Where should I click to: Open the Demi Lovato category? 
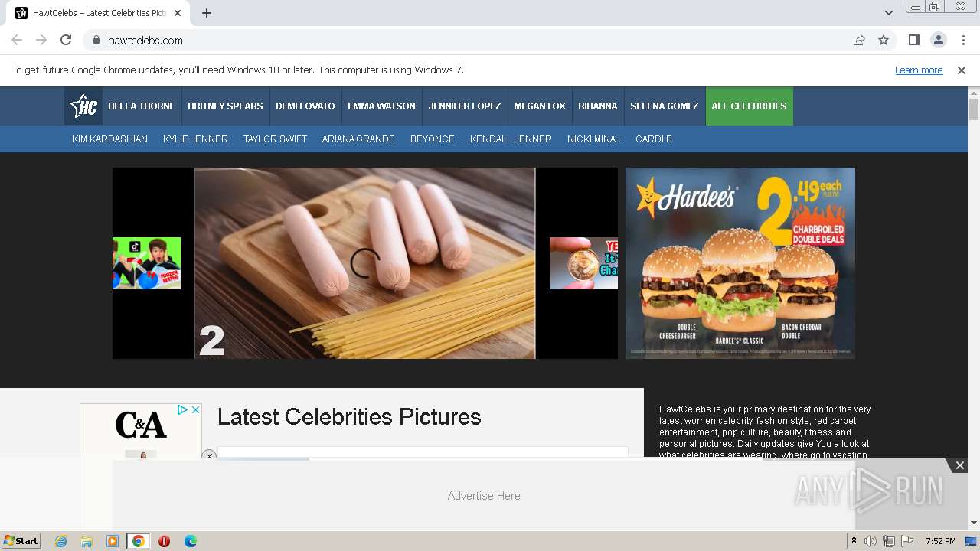[305, 106]
